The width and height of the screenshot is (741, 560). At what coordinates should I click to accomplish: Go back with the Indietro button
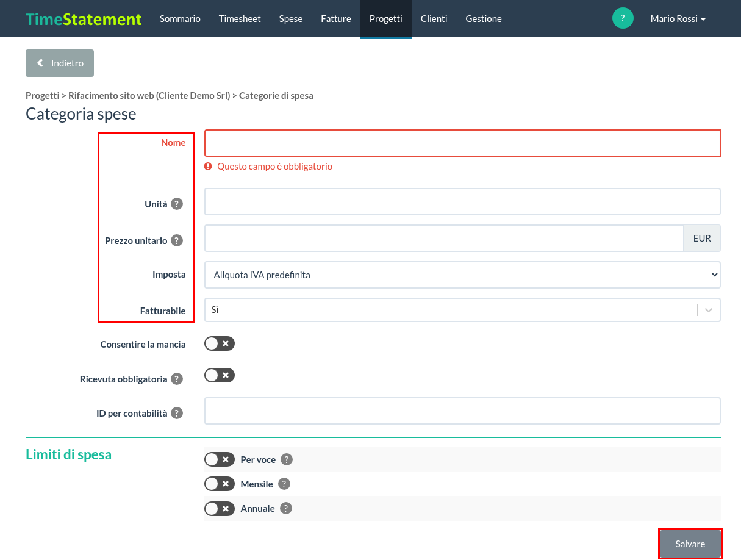coord(60,63)
